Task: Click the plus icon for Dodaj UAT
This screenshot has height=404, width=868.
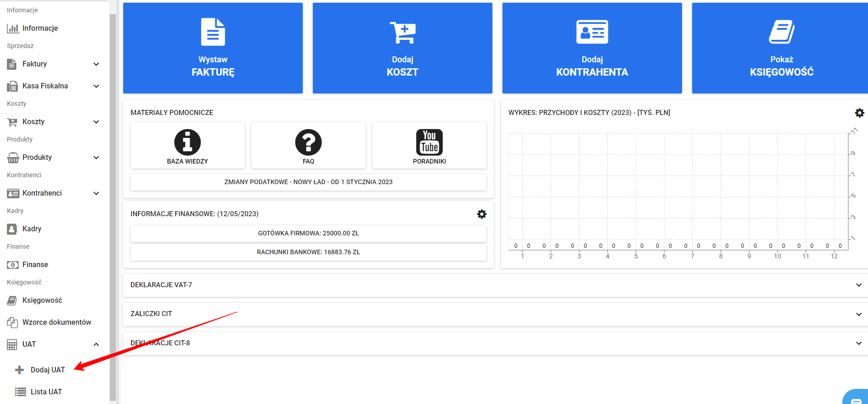Action: pyautogui.click(x=19, y=370)
